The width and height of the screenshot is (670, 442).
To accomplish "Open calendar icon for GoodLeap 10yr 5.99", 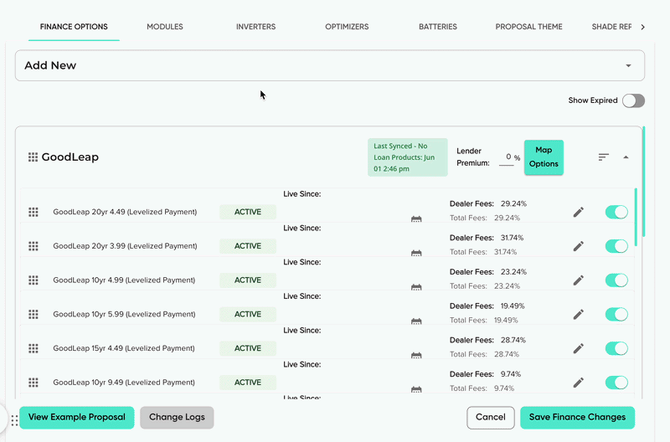I will pyautogui.click(x=416, y=321).
